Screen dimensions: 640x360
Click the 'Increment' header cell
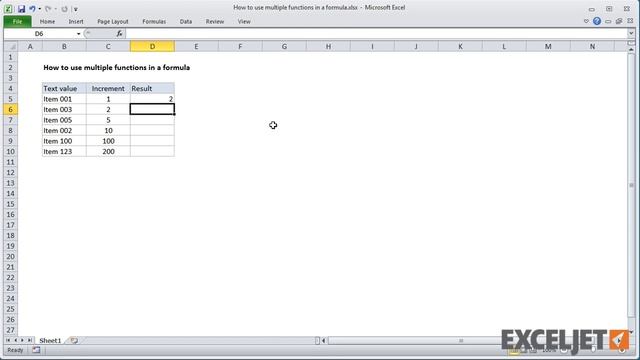(x=108, y=88)
